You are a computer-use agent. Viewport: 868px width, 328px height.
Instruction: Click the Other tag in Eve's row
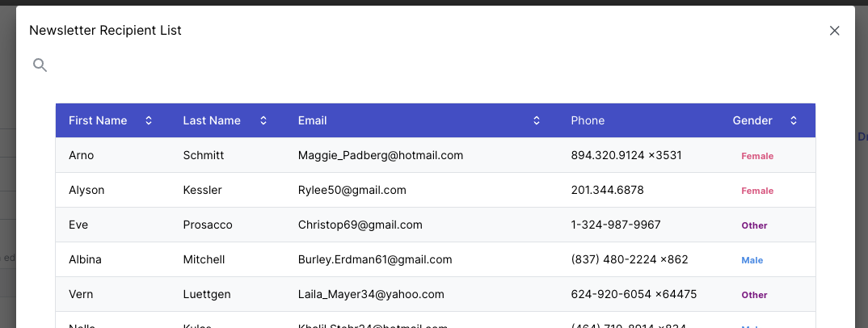point(754,225)
